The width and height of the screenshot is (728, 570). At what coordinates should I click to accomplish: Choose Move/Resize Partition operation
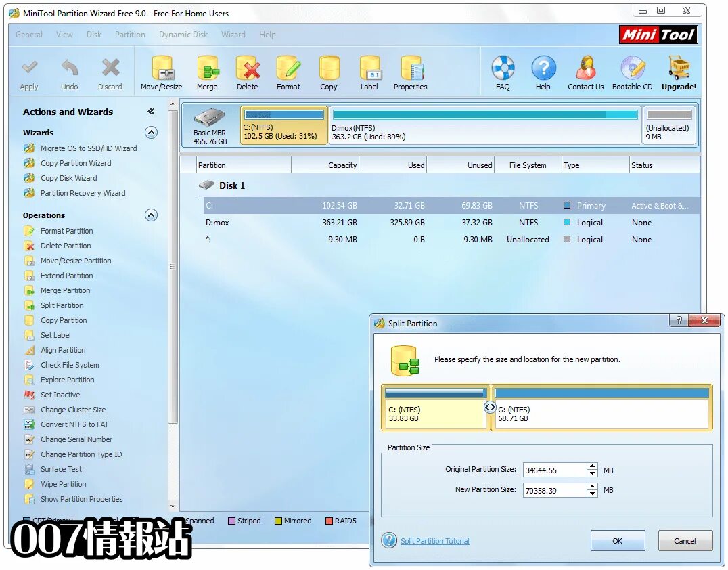point(76,261)
